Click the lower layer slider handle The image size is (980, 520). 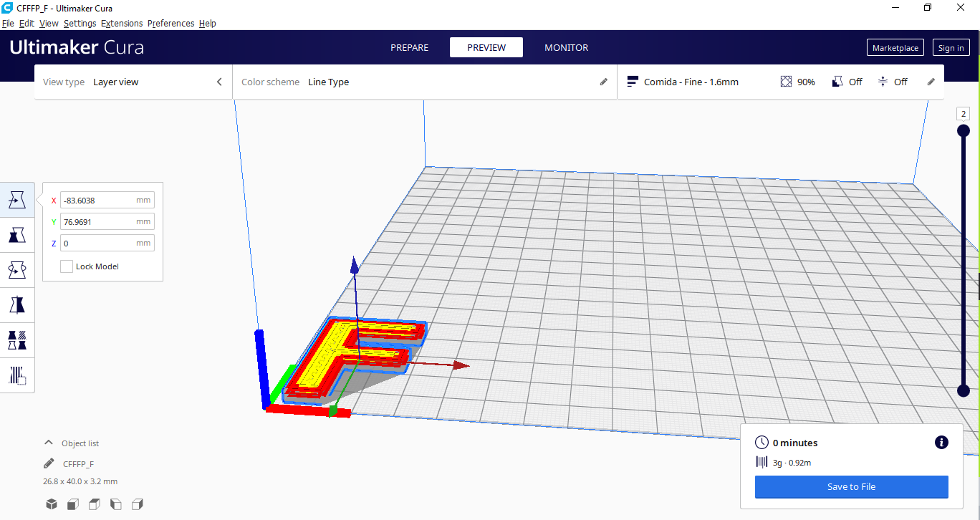tap(964, 390)
